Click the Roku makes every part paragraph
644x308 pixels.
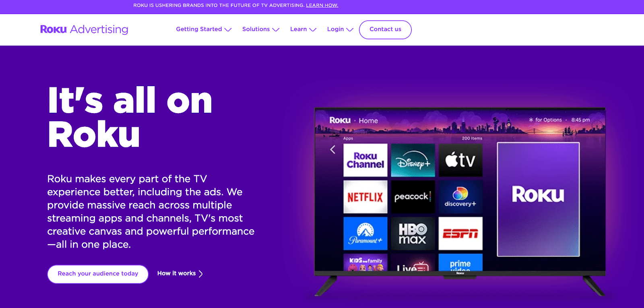click(151, 211)
